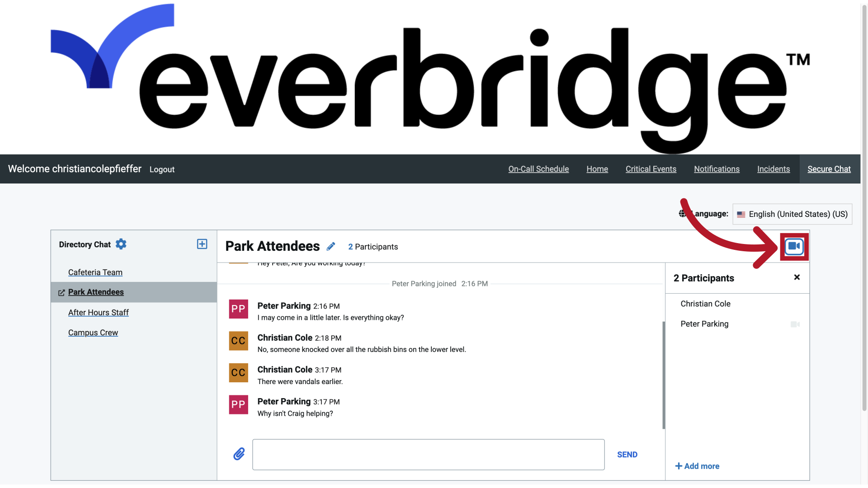
Task: Start a video call in Park Attendees
Action: [794, 246]
